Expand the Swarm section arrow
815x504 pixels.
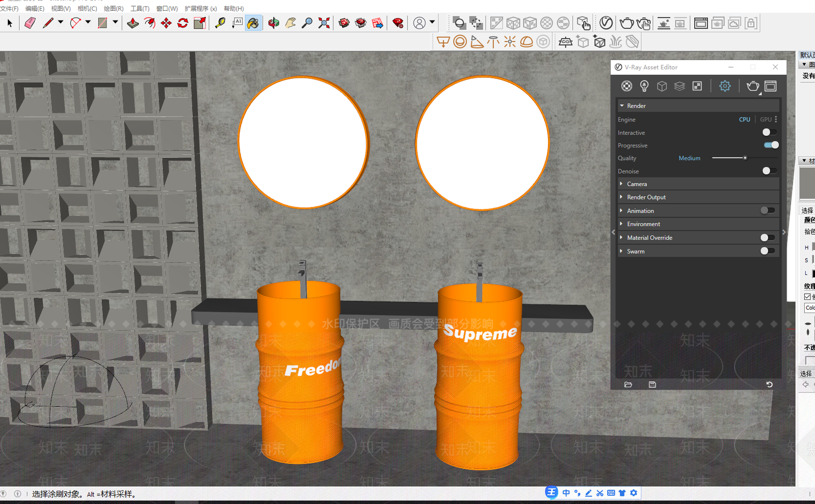[621, 251]
